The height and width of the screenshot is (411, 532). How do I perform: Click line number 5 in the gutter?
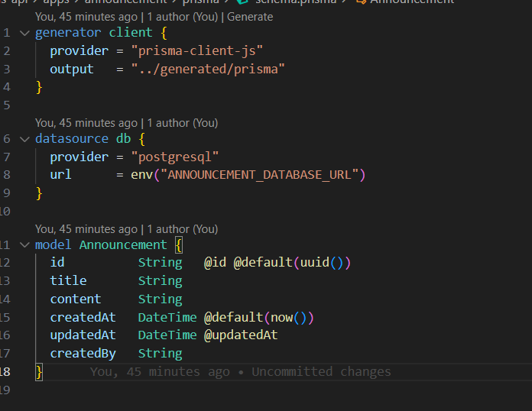[6, 105]
